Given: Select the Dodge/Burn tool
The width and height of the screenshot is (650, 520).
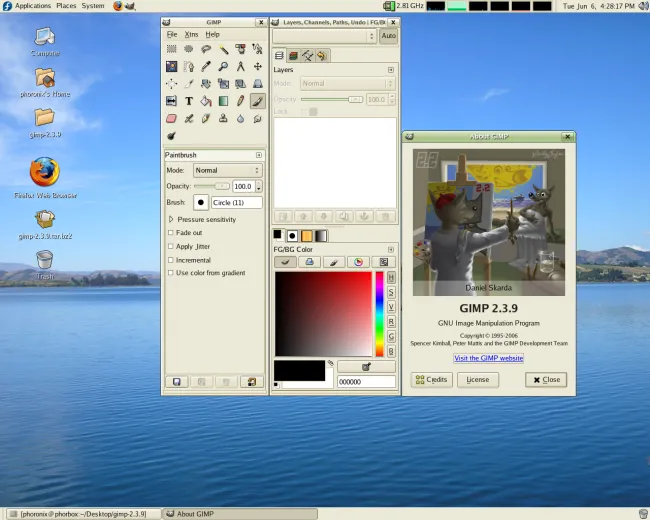Looking at the screenshot, I should (171, 136).
